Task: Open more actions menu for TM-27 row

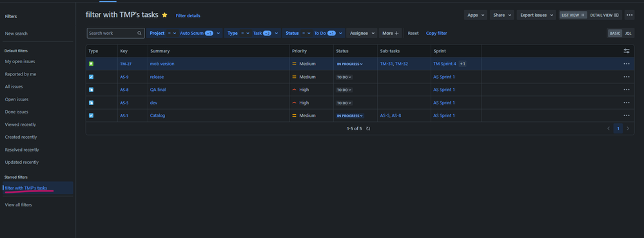Action: tap(627, 64)
